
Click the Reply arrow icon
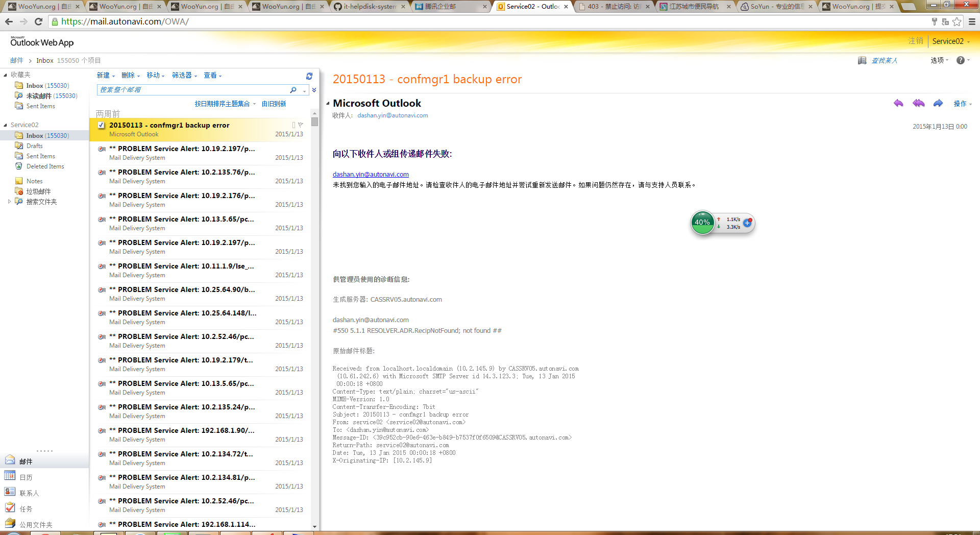898,103
